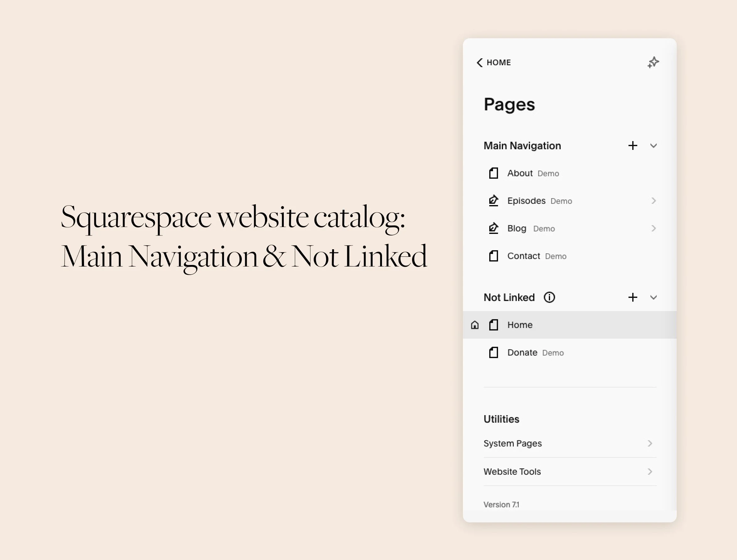737x560 pixels.
Task: Select the blog icon next to Episodes
Action: coord(493,201)
